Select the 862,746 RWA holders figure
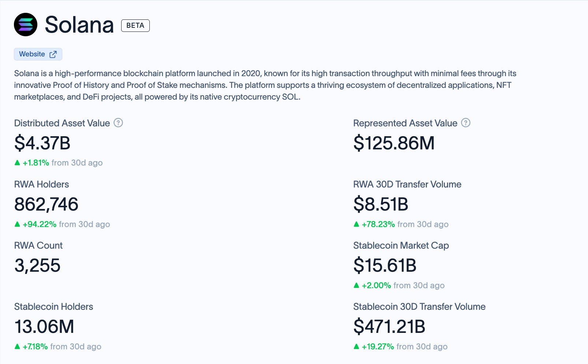 point(46,204)
